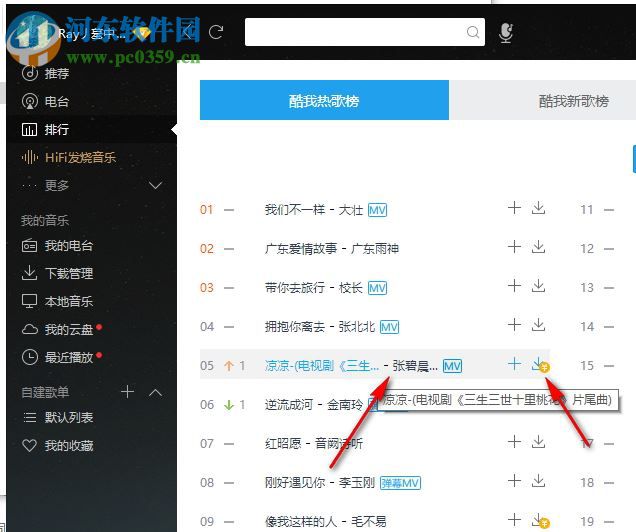Screen dimensions: 636x532
Task: Play song 带你去旅行 - 校长
Action: [x=314, y=287]
